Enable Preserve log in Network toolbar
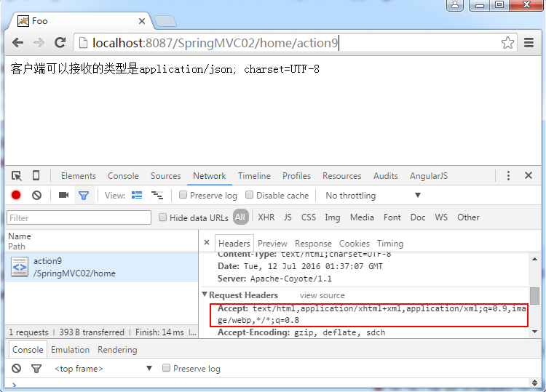 (x=183, y=195)
